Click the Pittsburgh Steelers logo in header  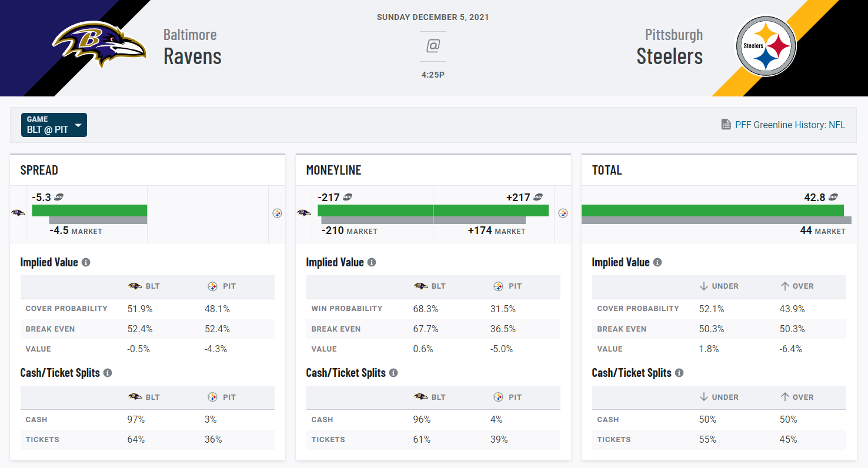[x=766, y=46]
